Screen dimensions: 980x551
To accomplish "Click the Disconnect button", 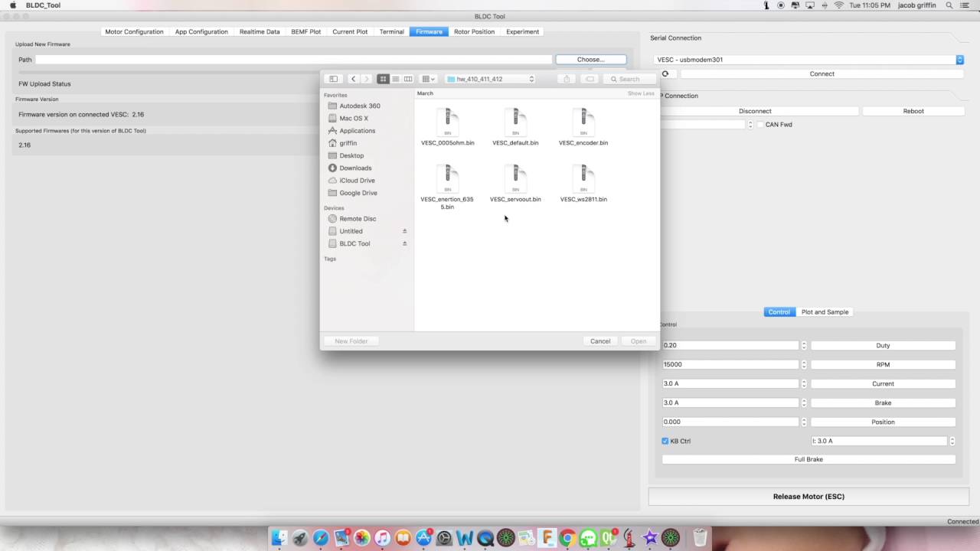I will (755, 111).
